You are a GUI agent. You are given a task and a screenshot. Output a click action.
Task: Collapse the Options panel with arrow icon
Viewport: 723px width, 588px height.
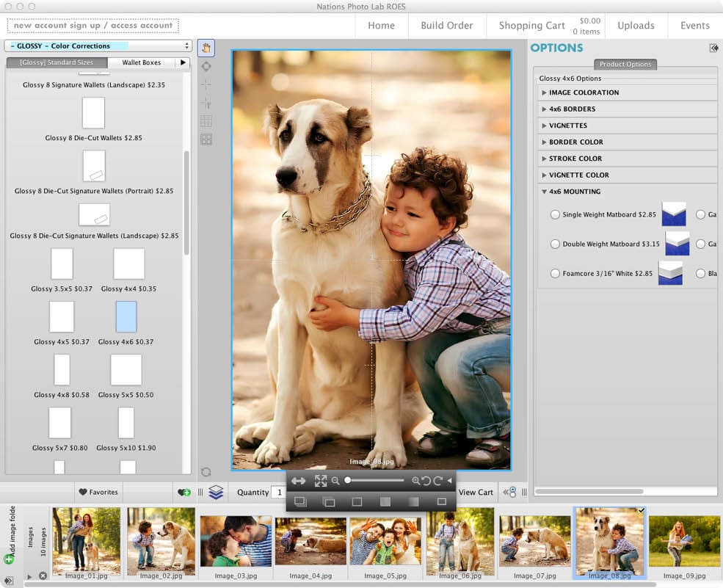click(713, 48)
